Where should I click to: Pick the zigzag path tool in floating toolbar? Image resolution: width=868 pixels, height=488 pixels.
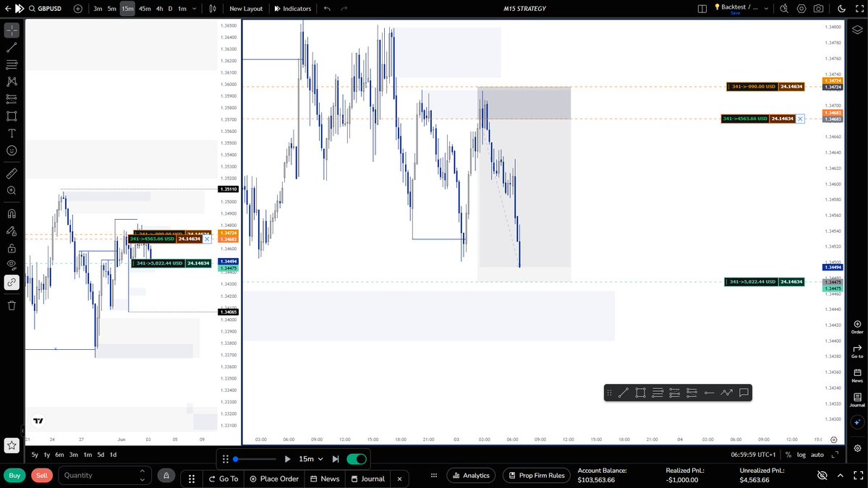point(726,393)
